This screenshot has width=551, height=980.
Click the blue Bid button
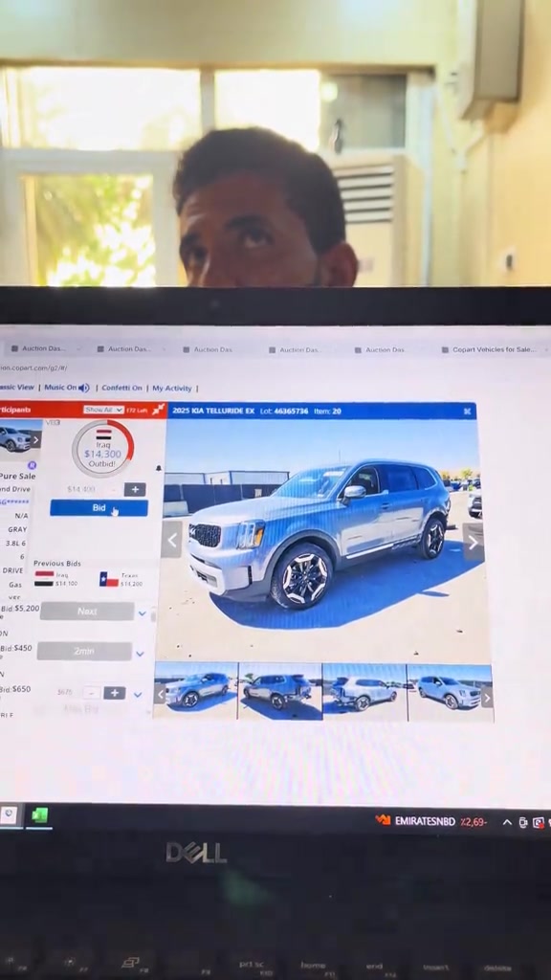(x=99, y=508)
